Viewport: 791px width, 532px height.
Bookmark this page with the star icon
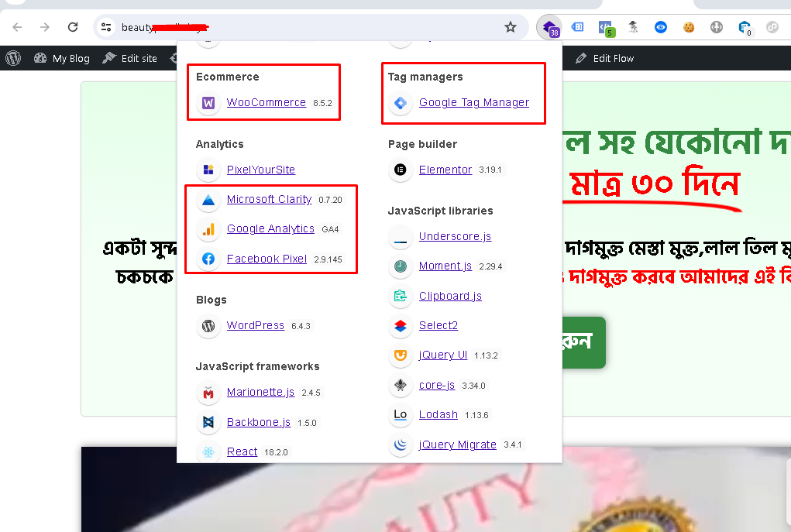510,27
